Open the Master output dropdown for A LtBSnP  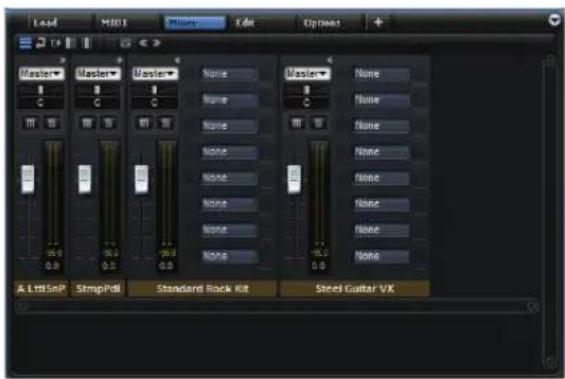[x=41, y=74]
